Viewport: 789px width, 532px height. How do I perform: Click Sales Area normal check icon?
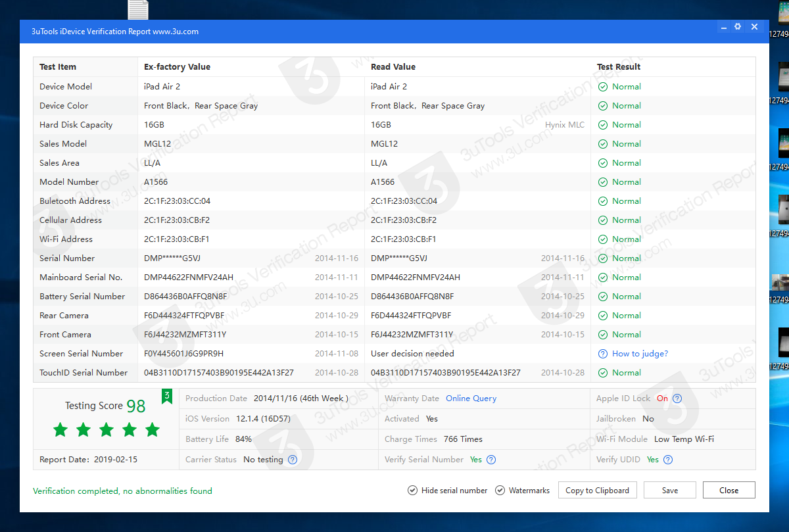pyautogui.click(x=603, y=163)
